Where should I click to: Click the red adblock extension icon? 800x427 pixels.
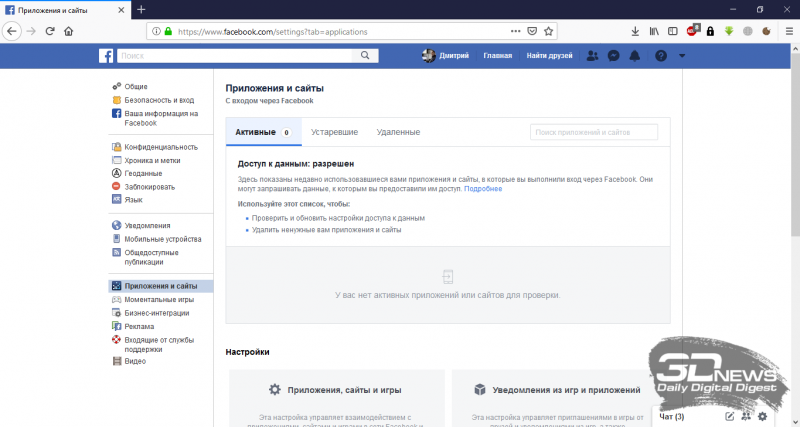(x=692, y=31)
